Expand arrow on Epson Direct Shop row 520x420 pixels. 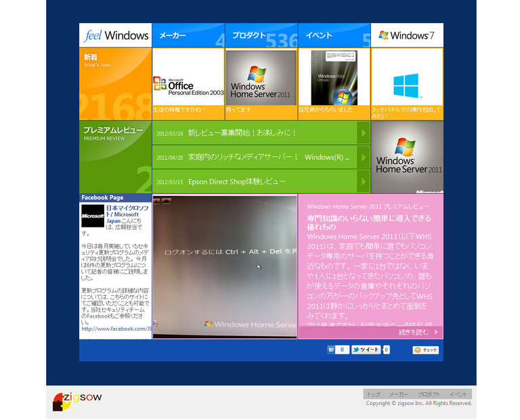pos(364,182)
